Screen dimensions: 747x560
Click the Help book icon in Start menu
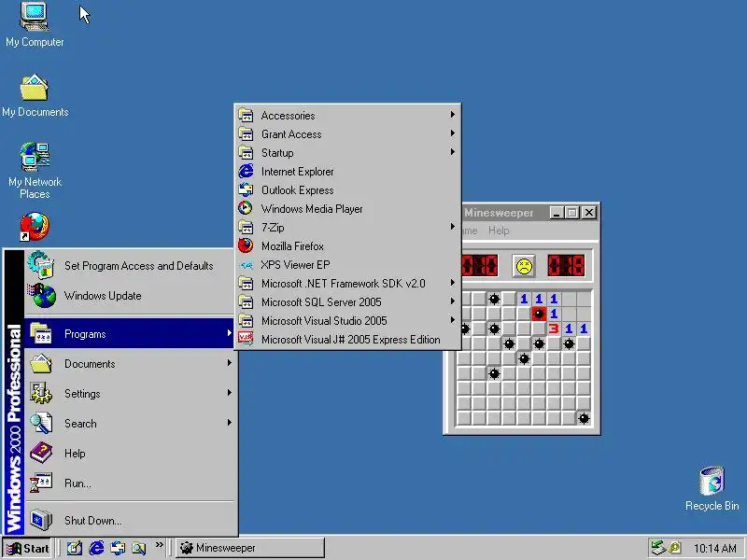pyautogui.click(x=41, y=453)
